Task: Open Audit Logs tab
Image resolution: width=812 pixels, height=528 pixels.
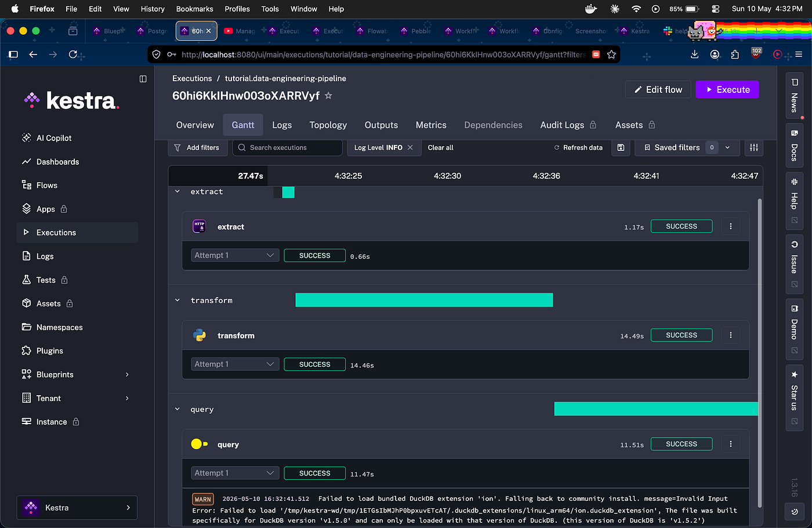Action: coord(568,125)
